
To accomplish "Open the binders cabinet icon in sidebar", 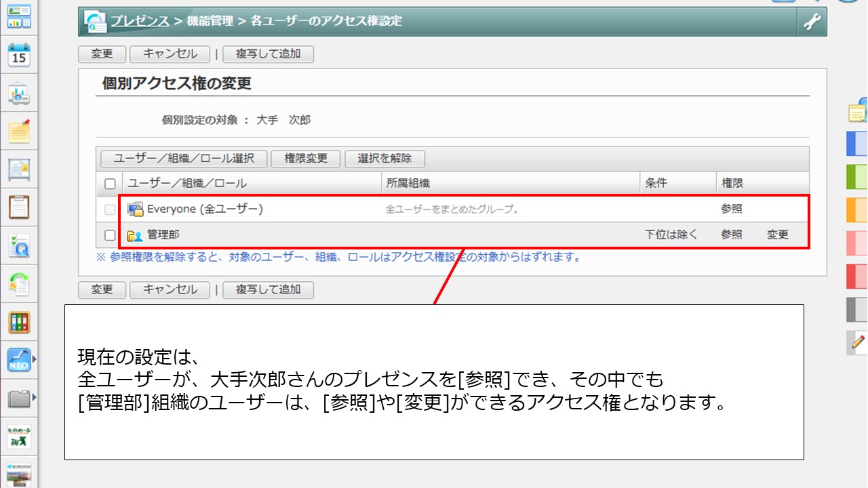I will tap(19, 322).
